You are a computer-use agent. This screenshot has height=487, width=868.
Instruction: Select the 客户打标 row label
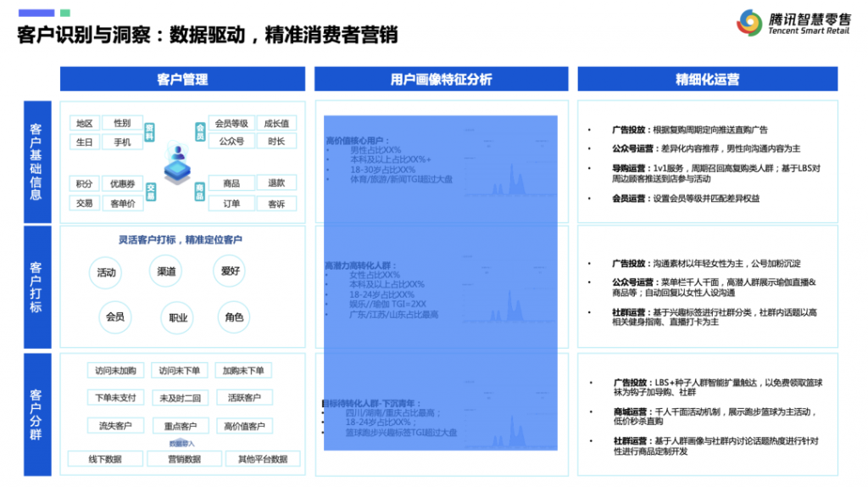pos(37,287)
